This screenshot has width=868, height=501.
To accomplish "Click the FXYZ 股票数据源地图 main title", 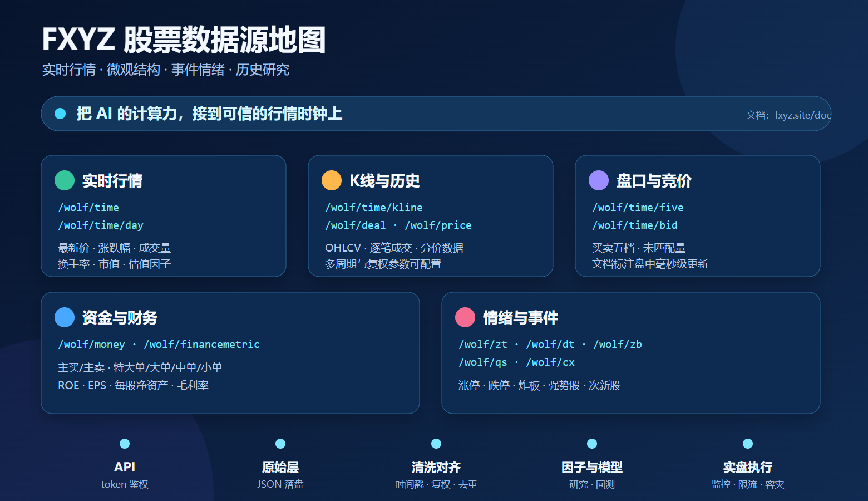I will 184,40.
